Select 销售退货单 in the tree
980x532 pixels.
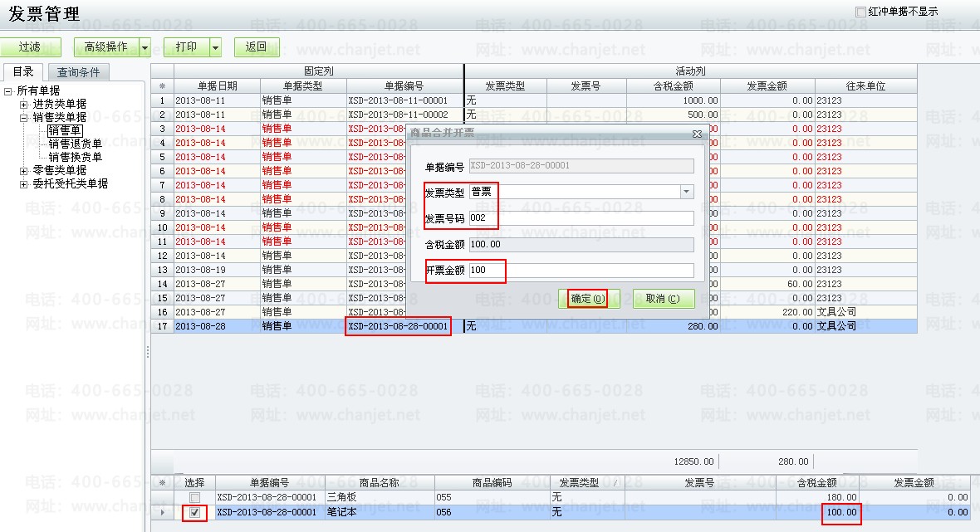click(x=75, y=144)
